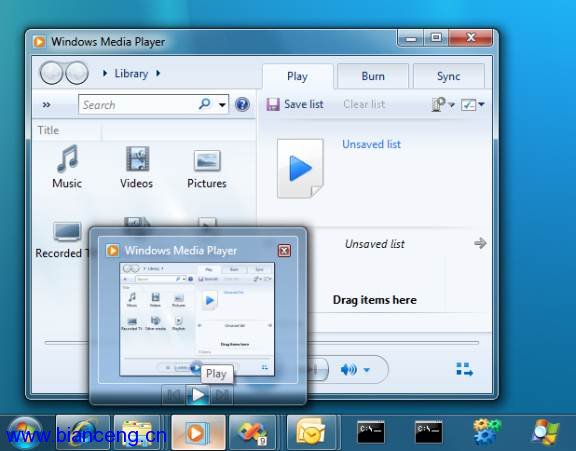Maximize the Windows Media Player window
576x451 pixels.
436,38
